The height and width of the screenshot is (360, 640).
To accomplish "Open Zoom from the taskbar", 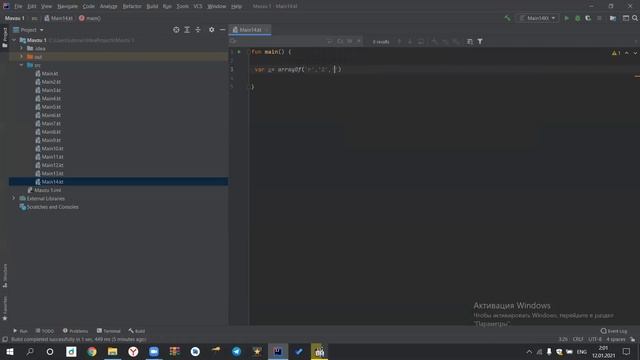I will point(154,351).
